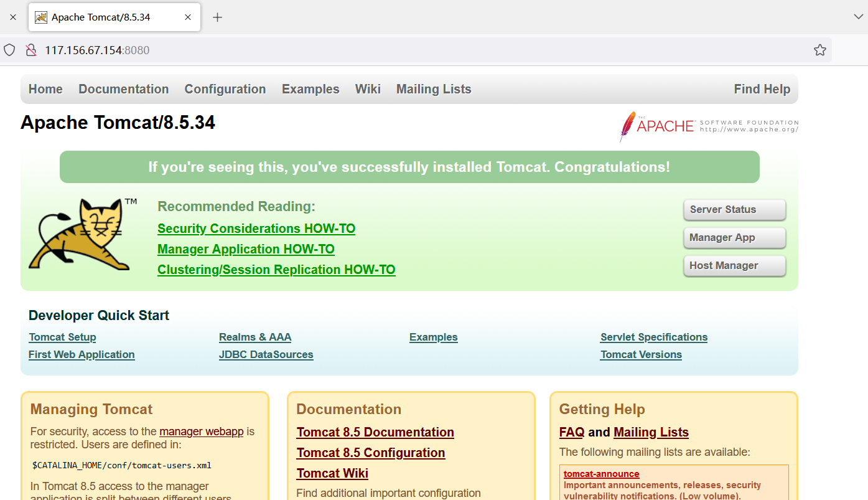Open the First Web Application link
Image resolution: width=868 pixels, height=500 pixels.
coord(82,354)
